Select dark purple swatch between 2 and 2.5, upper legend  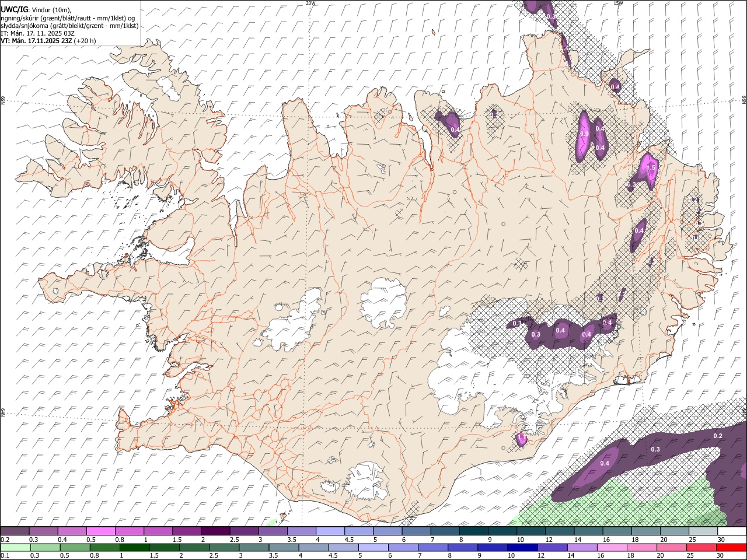[x=215, y=531]
